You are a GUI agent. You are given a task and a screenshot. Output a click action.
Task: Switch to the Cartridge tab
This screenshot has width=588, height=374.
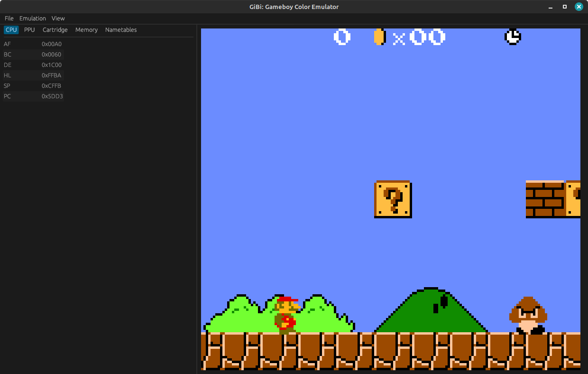(x=55, y=29)
